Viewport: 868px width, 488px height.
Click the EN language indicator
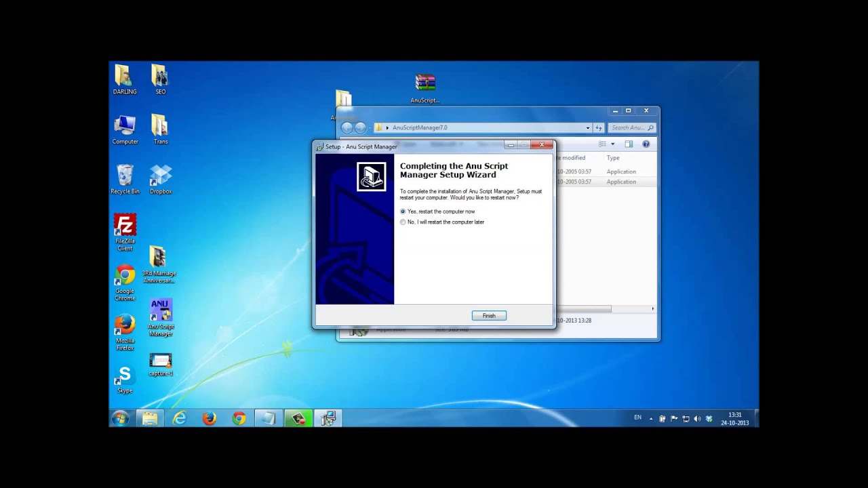(x=637, y=418)
